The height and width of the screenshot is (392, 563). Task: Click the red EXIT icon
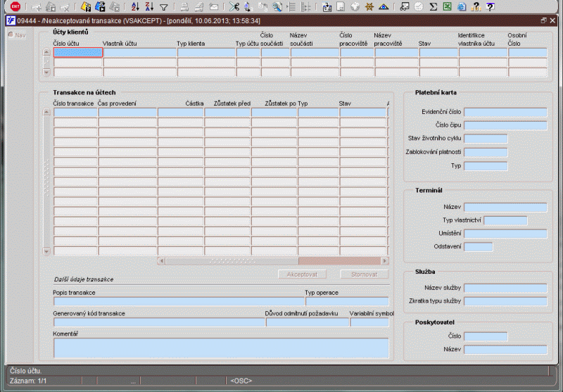coord(15,7)
